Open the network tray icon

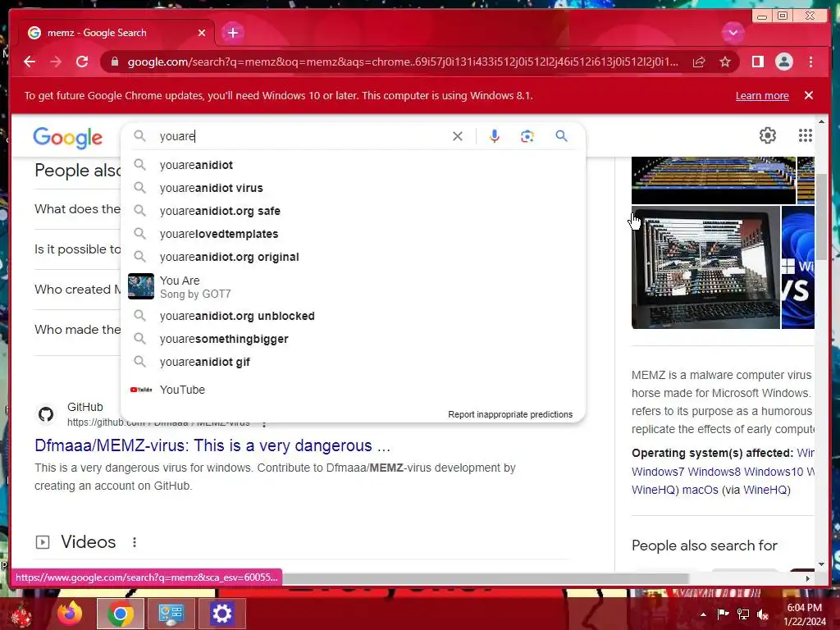pyautogui.click(x=743, y=614)
